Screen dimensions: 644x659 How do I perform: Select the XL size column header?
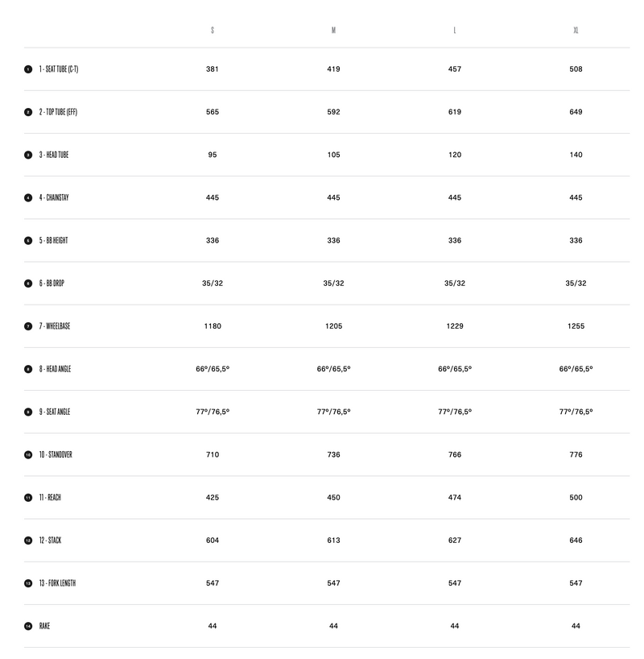tap(576, 31)
